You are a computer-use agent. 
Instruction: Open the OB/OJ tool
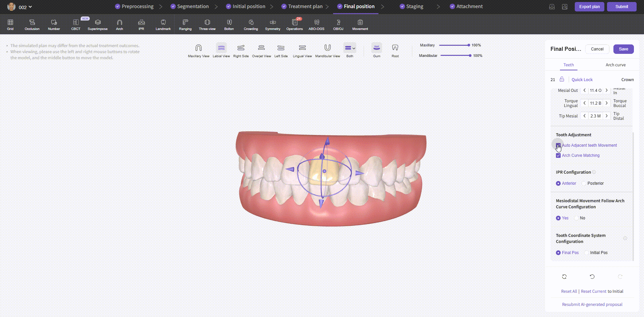coord(338,25)
